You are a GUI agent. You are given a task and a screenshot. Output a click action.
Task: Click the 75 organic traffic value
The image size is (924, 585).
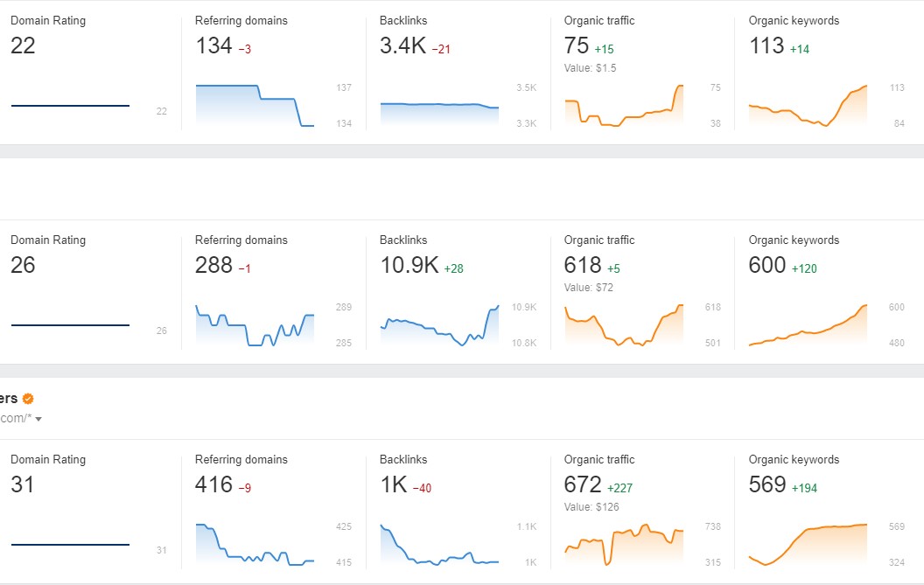(x=576, y=46)
